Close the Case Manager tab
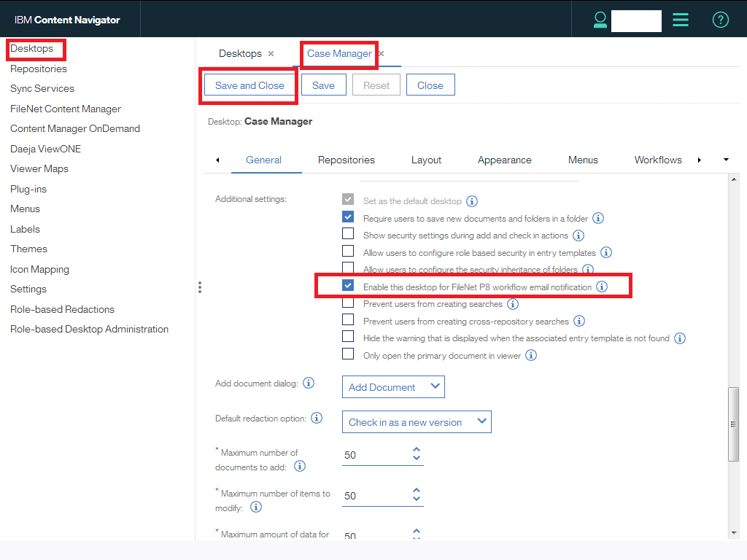This screenshot has height=560, width=747. pos(380,53)
